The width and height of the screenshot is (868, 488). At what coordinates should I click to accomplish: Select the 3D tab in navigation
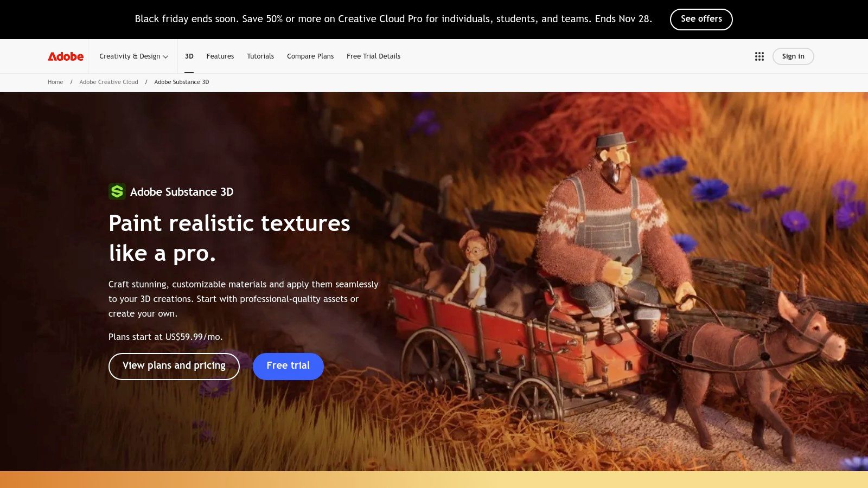189,56
